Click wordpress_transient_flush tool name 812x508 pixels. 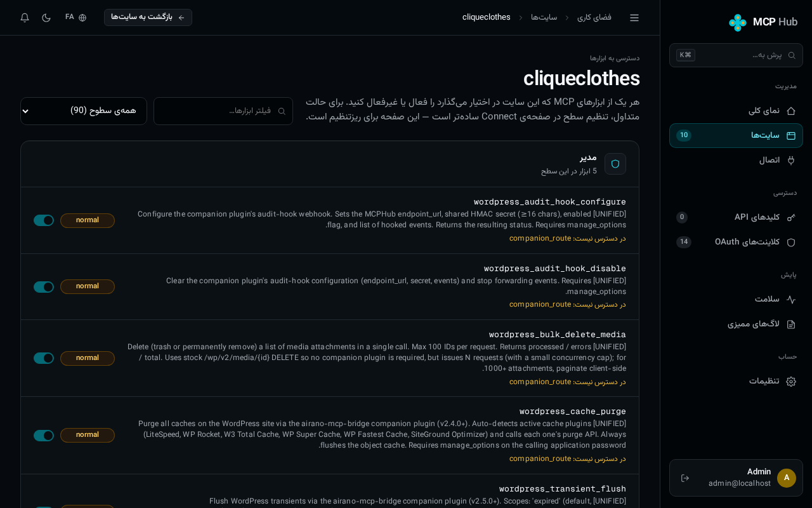pos(563,489)
